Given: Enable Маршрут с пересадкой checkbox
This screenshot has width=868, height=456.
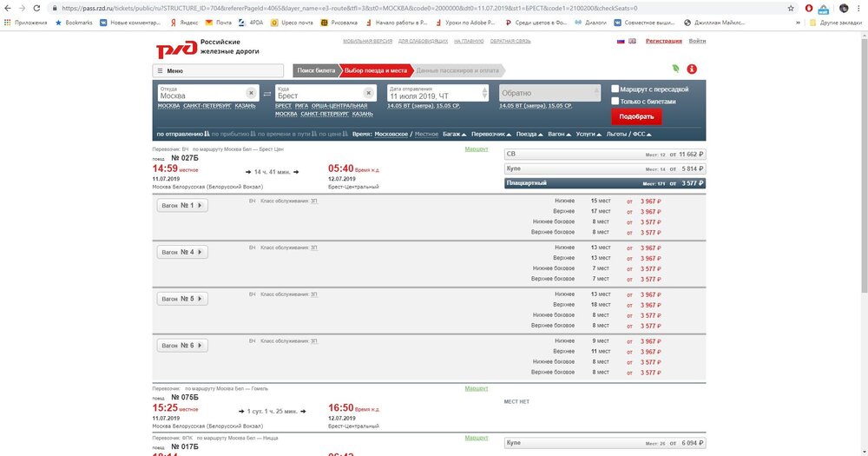Looking at the screenshot, I should [615, 89].
